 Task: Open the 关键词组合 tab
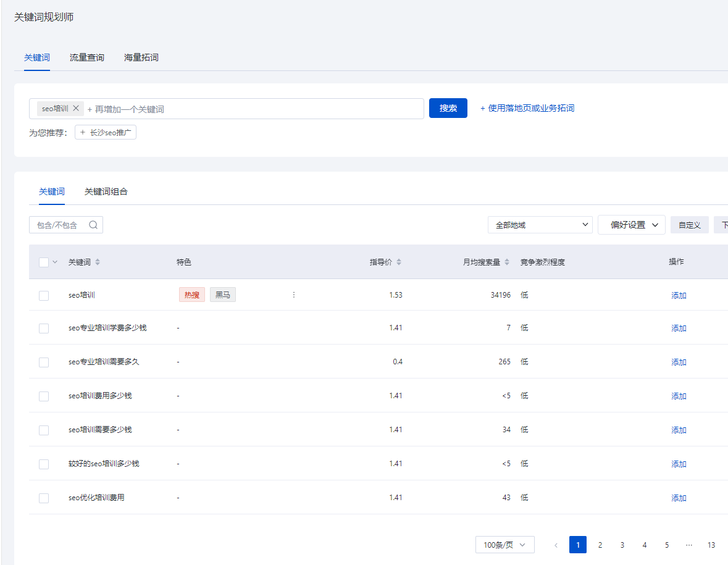[x=106, y=192]
